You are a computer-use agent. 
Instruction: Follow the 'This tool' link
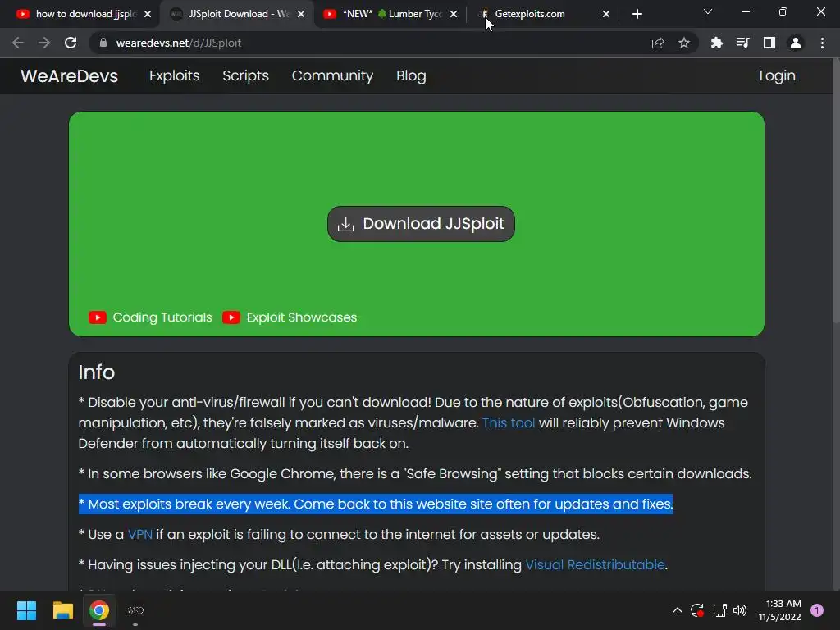(x=509, y=422)
